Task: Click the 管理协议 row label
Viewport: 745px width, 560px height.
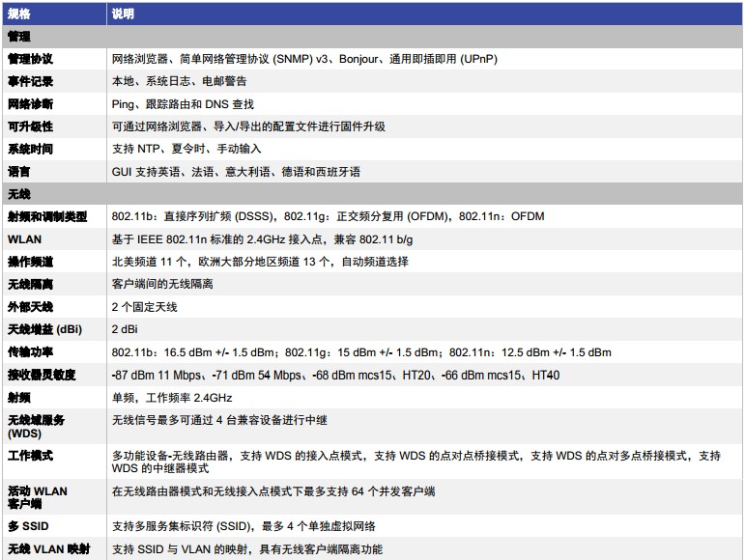Action: pos(31,59)
